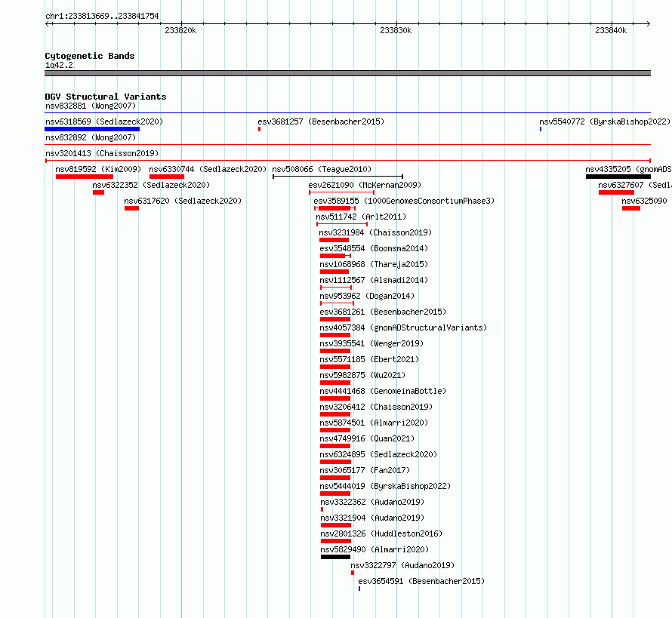672x618 pixels.
Task: Click nsv4057384 (gnomADStructuralVariants) label
Action: [403, 327]
